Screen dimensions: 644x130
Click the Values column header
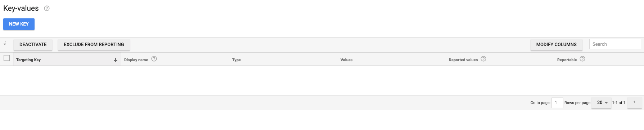click(x=346, y=60)
